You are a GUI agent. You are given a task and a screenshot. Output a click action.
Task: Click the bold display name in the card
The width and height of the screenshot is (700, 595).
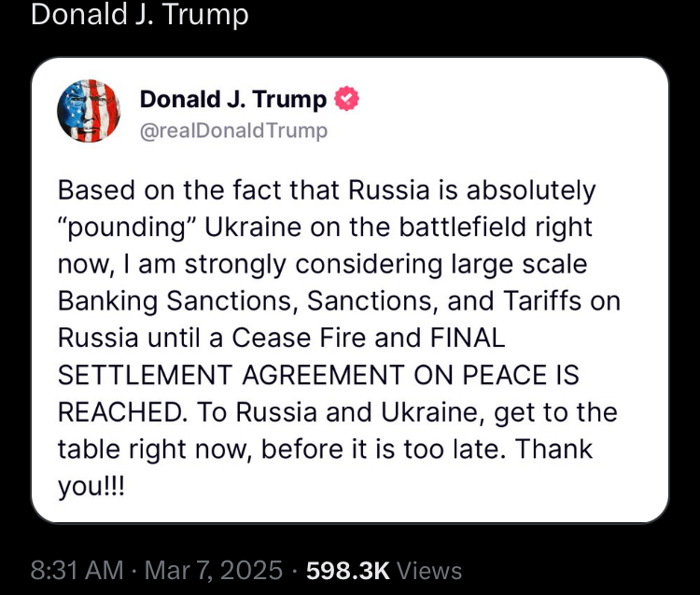tap(232, 99)
